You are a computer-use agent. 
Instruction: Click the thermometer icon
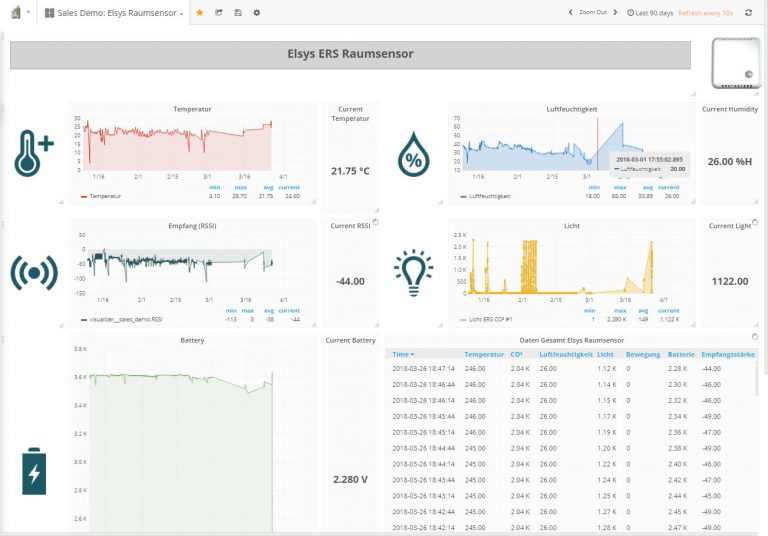point(34,153)
